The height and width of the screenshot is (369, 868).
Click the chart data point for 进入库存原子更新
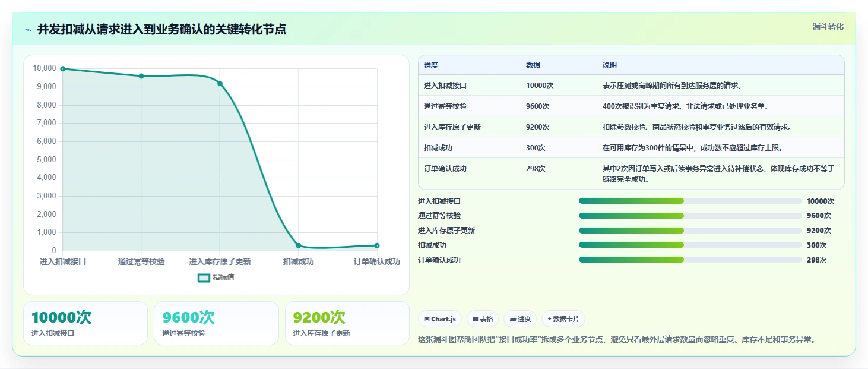pos(220,83)
